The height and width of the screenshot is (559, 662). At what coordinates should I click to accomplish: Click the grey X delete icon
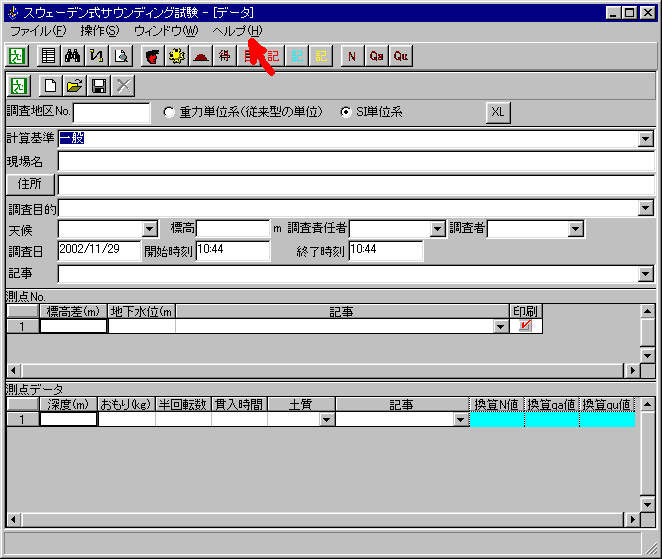[x=123, y=86]
